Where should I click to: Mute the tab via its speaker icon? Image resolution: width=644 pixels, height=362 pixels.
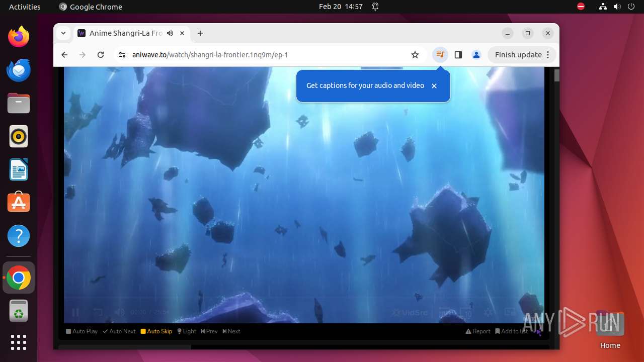(x=170, y=33)
